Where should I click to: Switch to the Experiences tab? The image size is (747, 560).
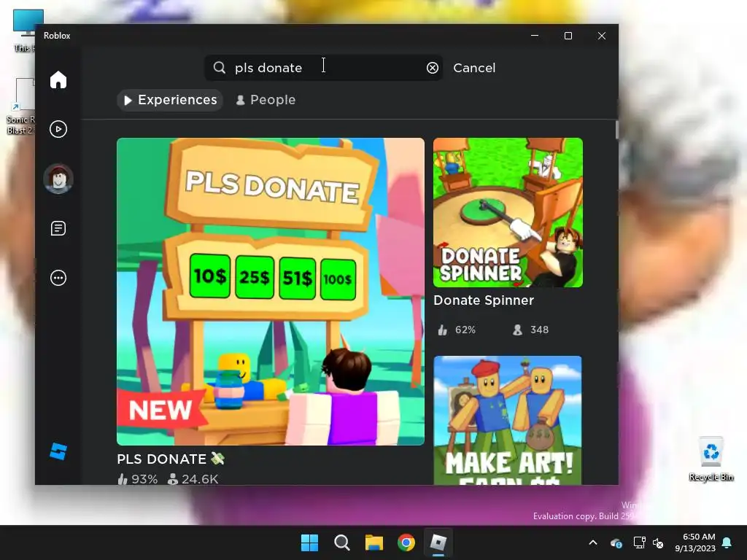click(x=170, y=100)
